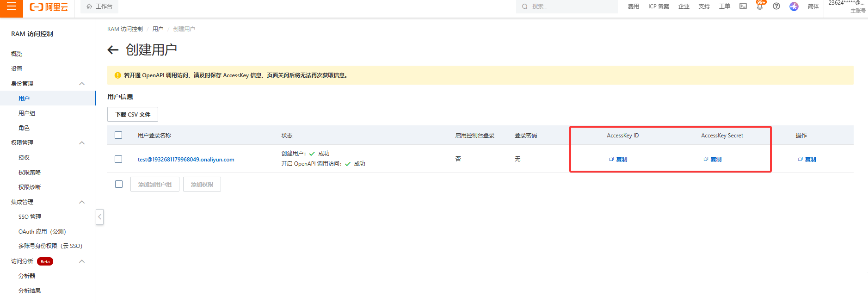Screen dimensions: 868x303
Task: Open the help question mark icon
Action: [776, 6]
